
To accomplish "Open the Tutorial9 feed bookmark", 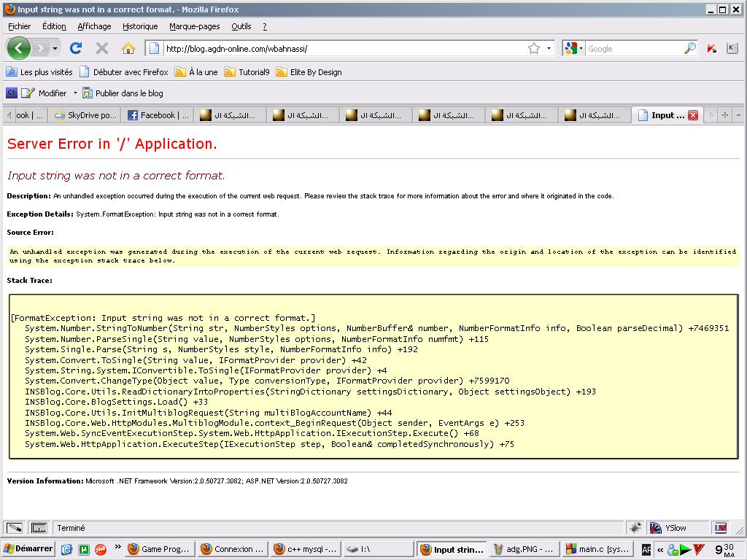I will [x=247, y=72].
